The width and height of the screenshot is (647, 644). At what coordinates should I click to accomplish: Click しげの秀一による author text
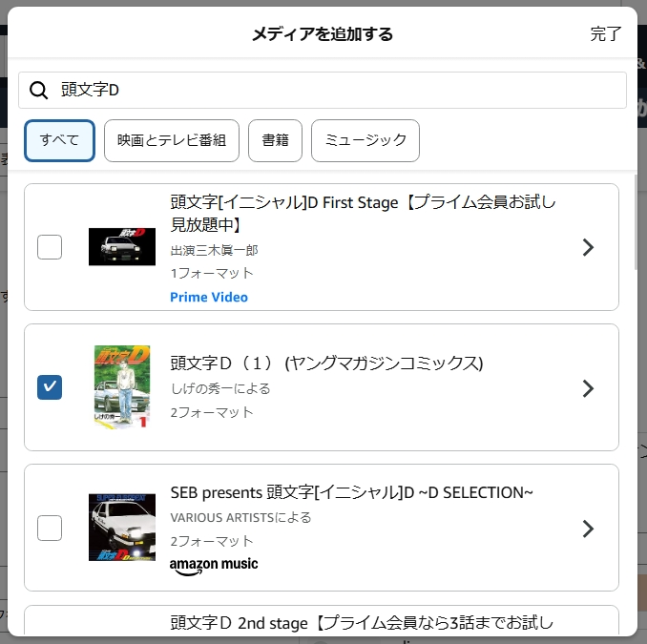[220, 388]
